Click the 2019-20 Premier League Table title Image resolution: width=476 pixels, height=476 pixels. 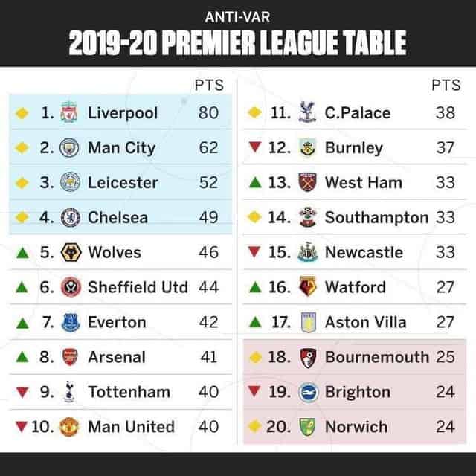(238, 43)
